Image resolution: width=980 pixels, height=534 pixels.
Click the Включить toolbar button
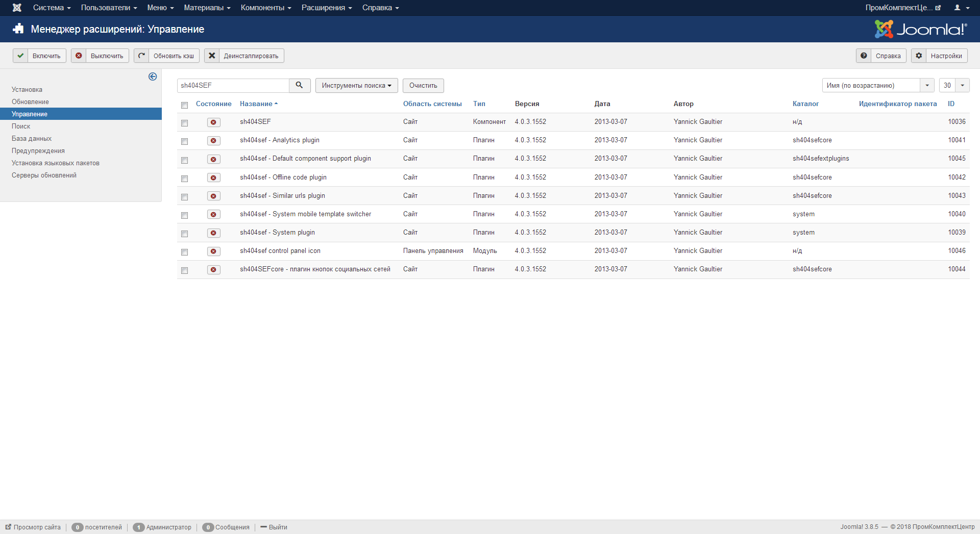[x=39, y=56]
